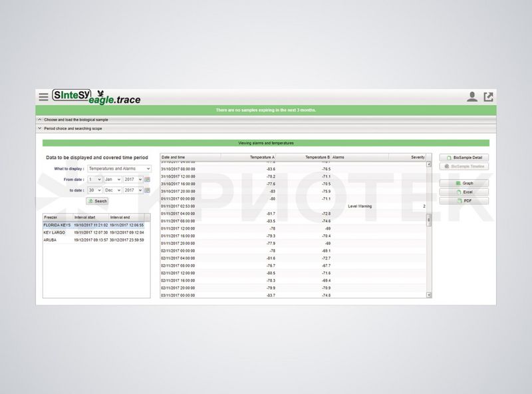Export data with the Excel button
Screen dimensions: 532x394
(464, 192)
